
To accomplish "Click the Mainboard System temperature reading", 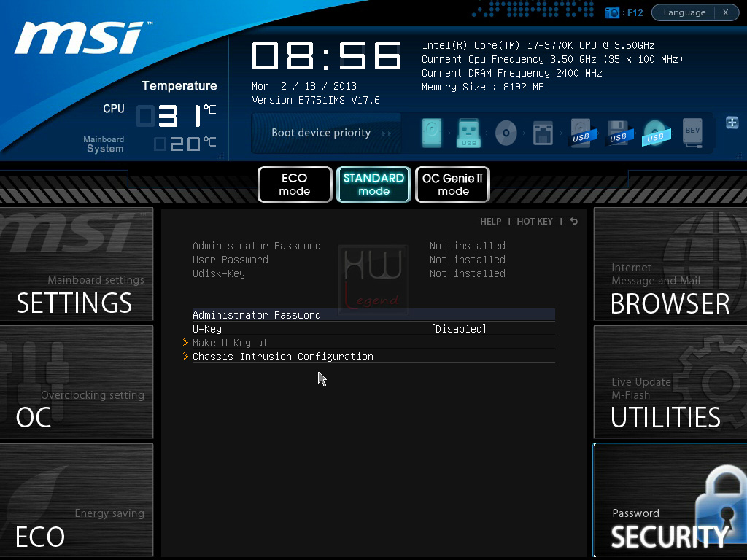I will [185, 144].
